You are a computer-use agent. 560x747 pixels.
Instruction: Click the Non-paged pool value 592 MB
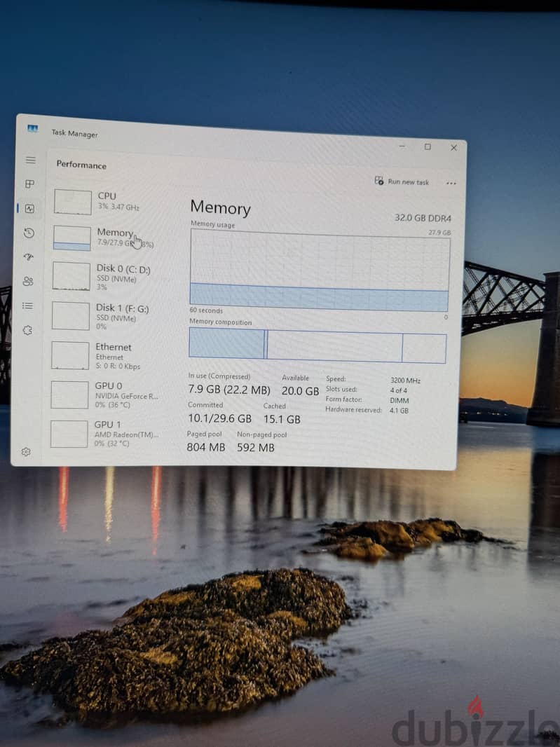coord(255,447)
